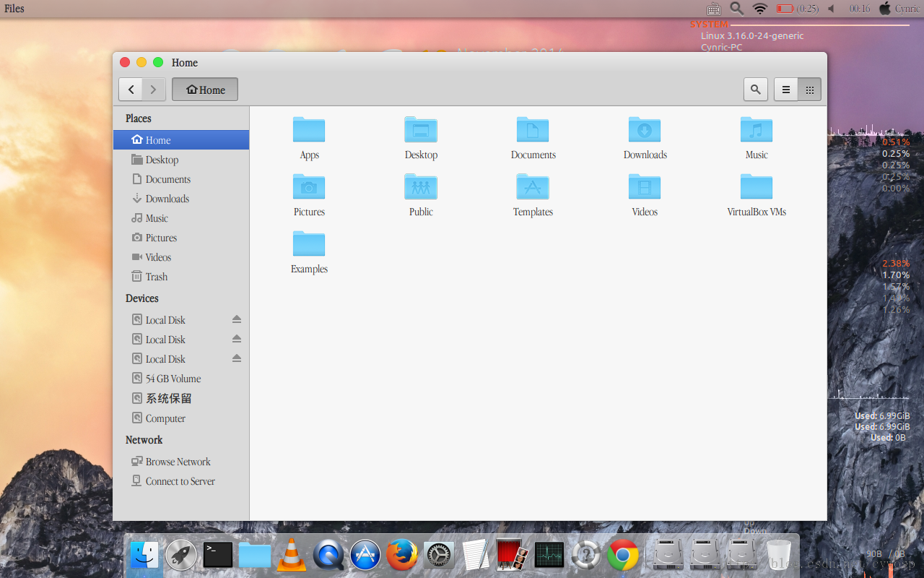This screenshot has height=578, width=924.
Task: Select Computer under Devices
Action: click(181, 418)
